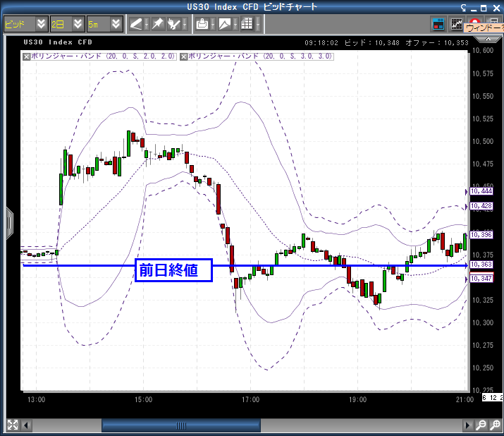Click the horizontal scrollbar thumb
The height and width of the screenshot is (436, 504).
pyautogui.click(x=181, y=425)
